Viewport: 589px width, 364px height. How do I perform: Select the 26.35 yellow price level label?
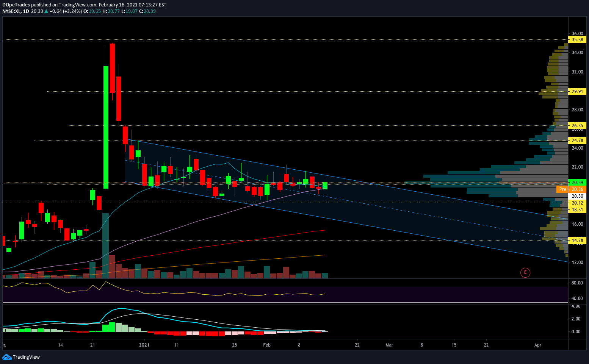click(577, 126)
